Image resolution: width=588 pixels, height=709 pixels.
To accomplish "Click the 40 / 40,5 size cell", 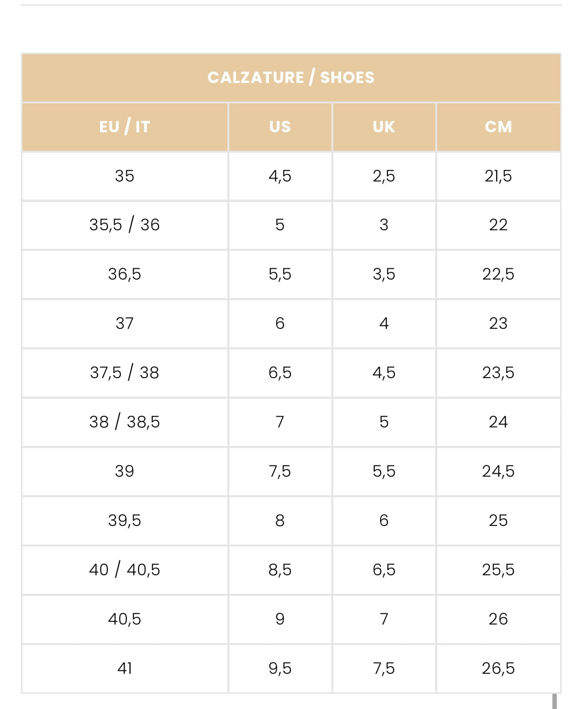I will [x=124, y=570].
